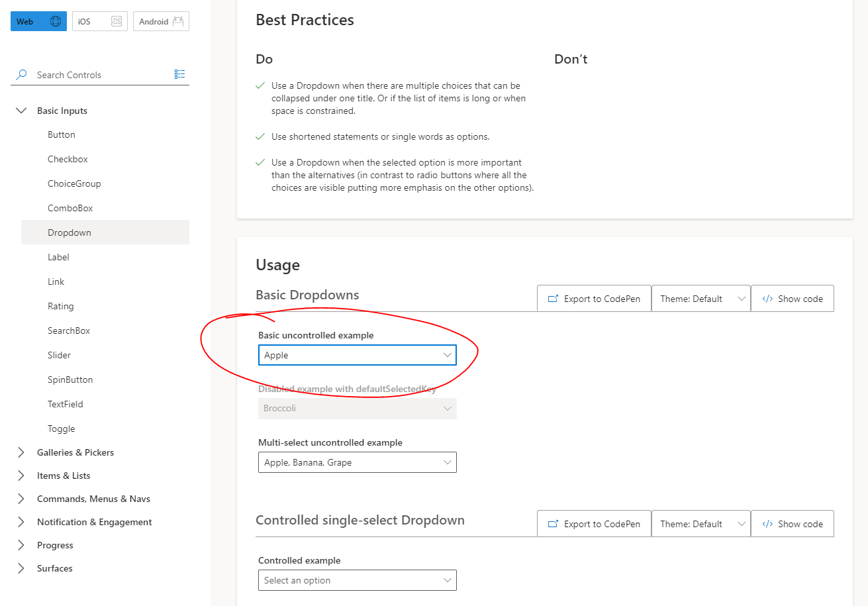
Task: Collapse the Basic Inputs section
Action: 21,110
